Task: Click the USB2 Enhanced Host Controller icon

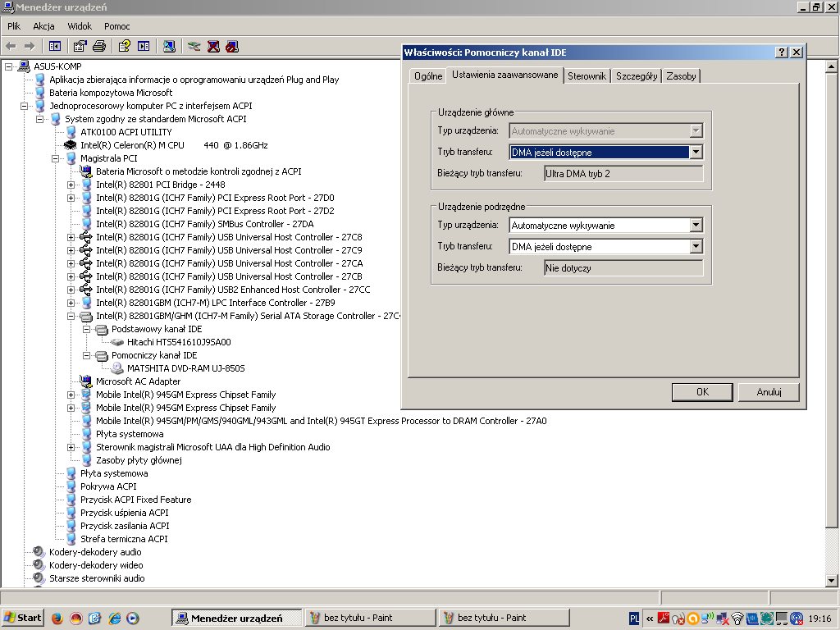Action: (85, 290)
